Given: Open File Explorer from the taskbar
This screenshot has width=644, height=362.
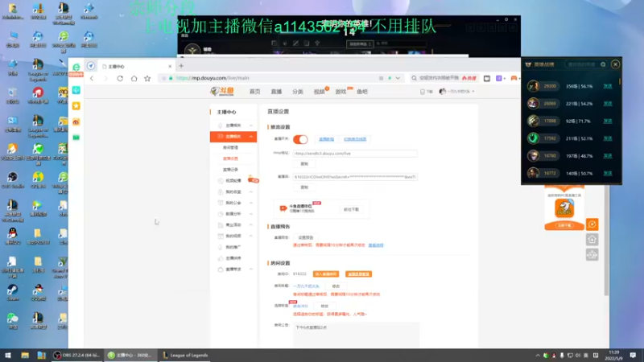Looking at the screenshot, I should 25,355.
